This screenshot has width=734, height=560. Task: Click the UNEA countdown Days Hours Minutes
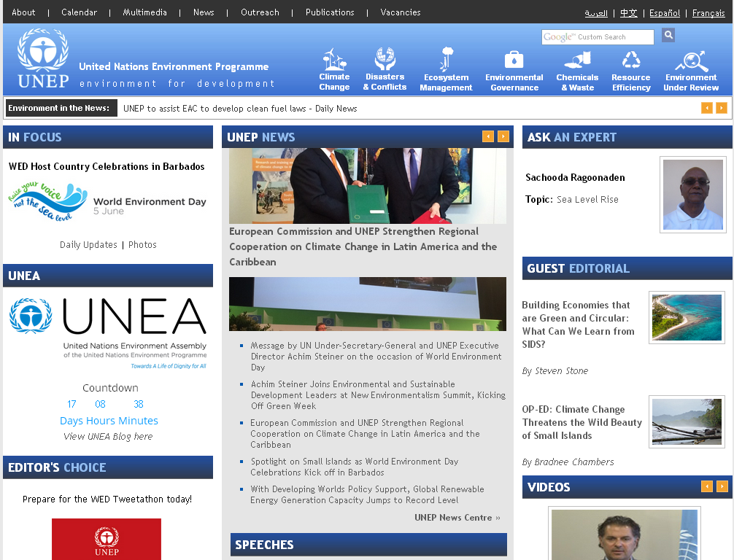coord(109,421)
